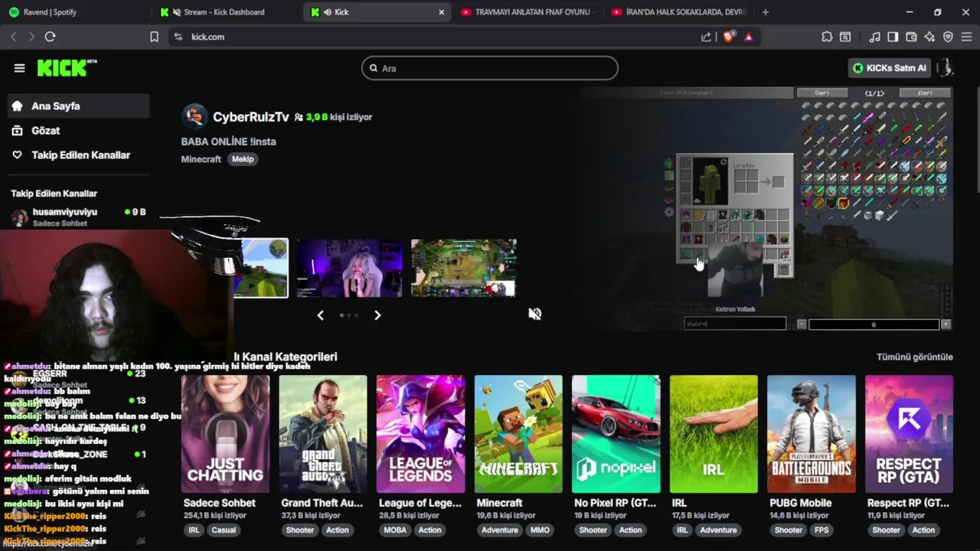Open site settings icon beside kick.com
This screenshot has width=980, height=551.
178,37
